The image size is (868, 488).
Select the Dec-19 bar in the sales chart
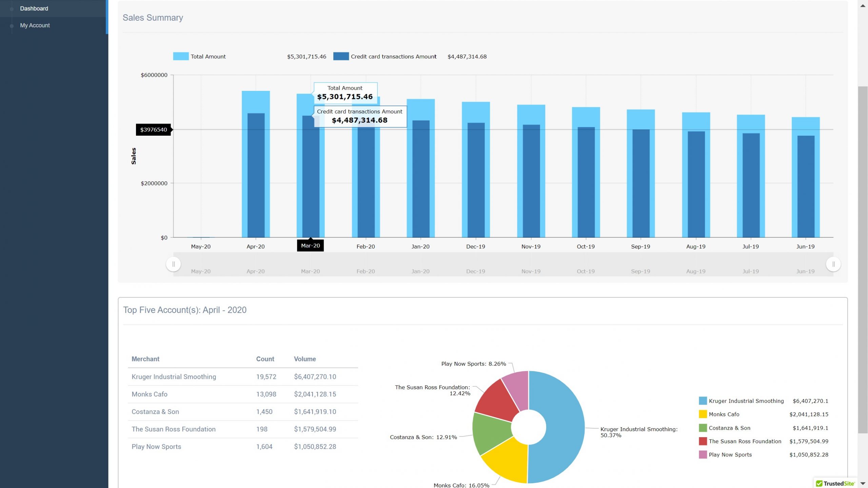[x=476, y=170]
